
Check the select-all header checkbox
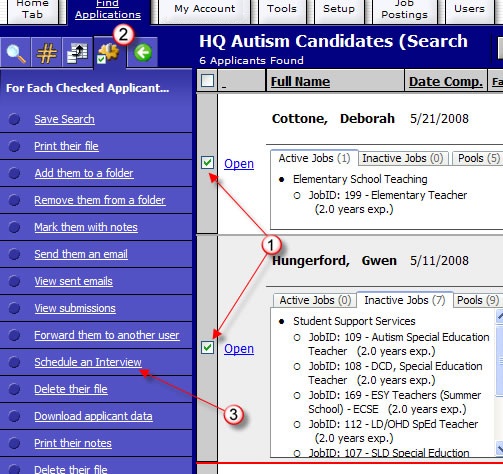pyautogui.click(x=207, y=81)
